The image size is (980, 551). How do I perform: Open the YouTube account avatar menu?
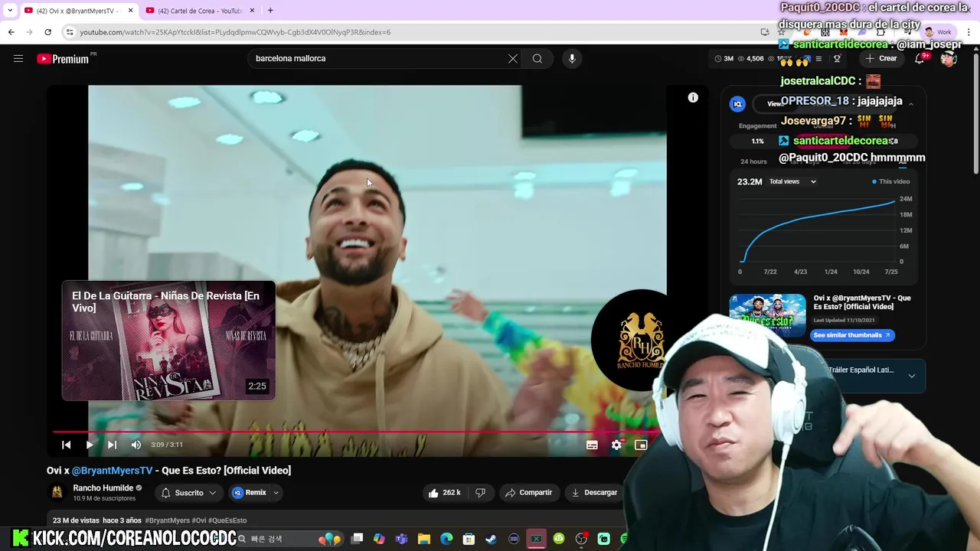tap(949, 58)
